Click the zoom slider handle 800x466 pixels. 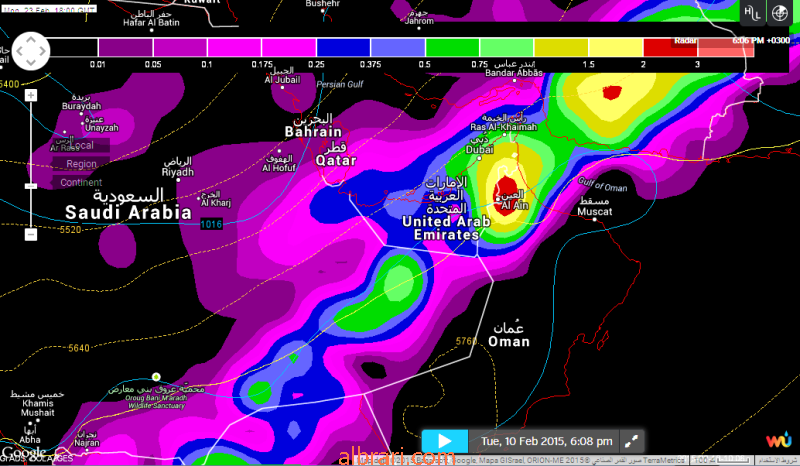pyautogui.click(x=31, y=186)
